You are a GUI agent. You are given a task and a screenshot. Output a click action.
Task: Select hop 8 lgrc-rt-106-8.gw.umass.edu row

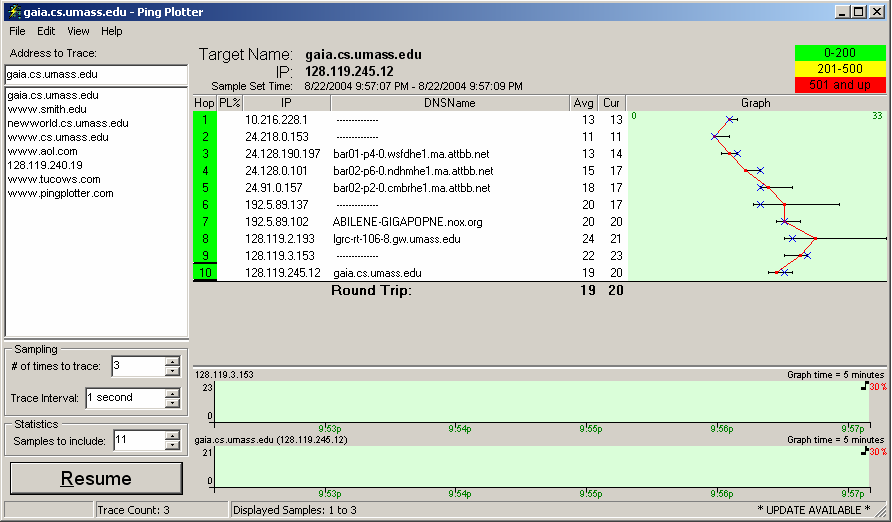pyautogui.click(x=396, y=239)
